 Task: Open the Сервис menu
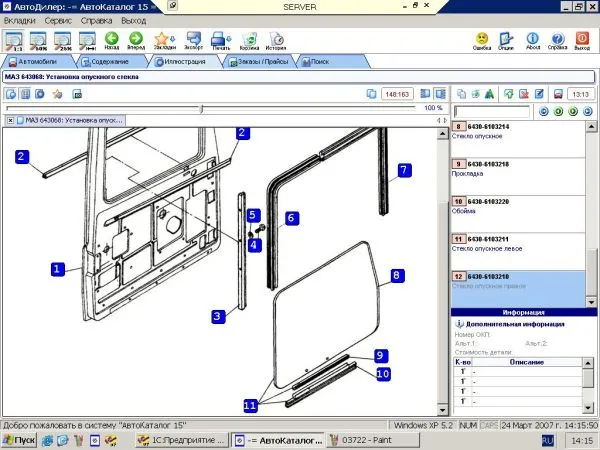58,21
